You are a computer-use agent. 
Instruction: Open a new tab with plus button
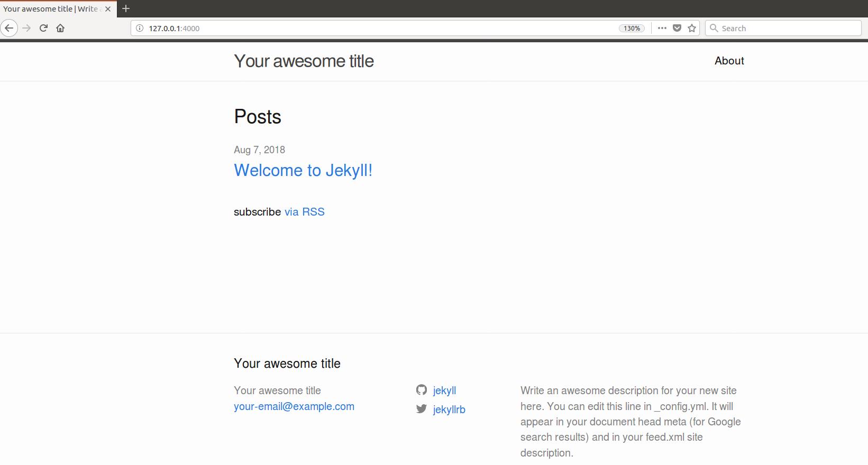click(126, 8)
